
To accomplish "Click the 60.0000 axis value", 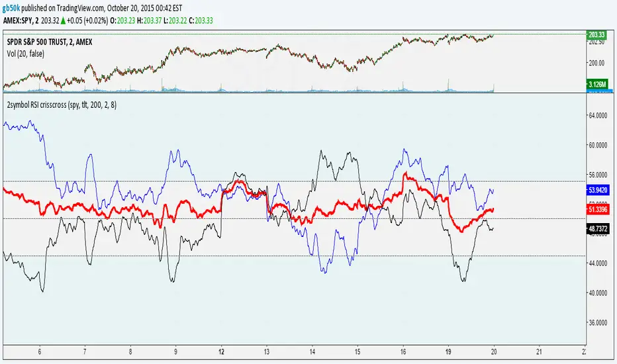I will (597, 145).
